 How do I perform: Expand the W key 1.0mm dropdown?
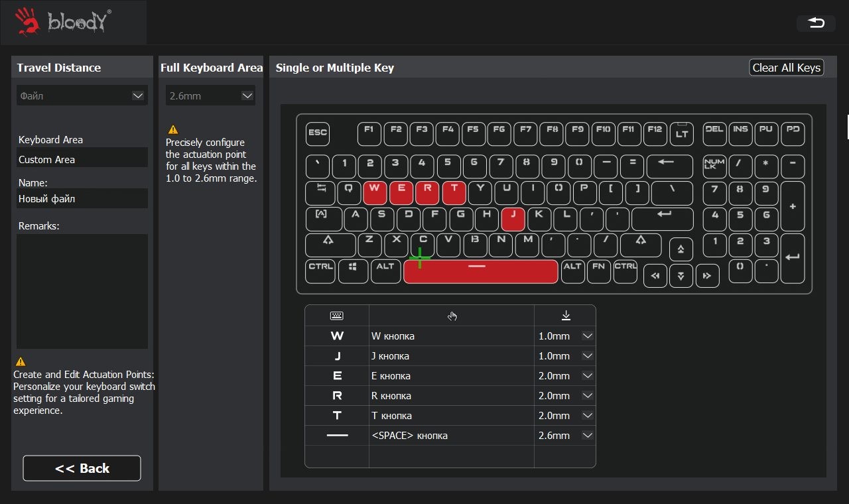pos(587,336)
